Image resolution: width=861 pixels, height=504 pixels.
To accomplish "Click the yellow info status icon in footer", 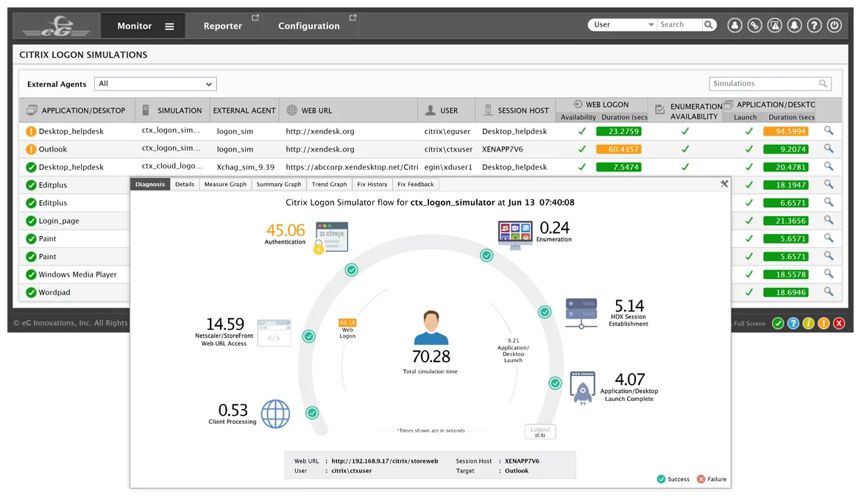I will 808,324.
